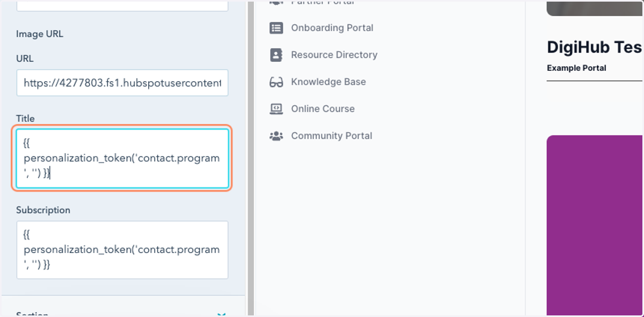Click the partially visible Partner Portal icon

276,2
